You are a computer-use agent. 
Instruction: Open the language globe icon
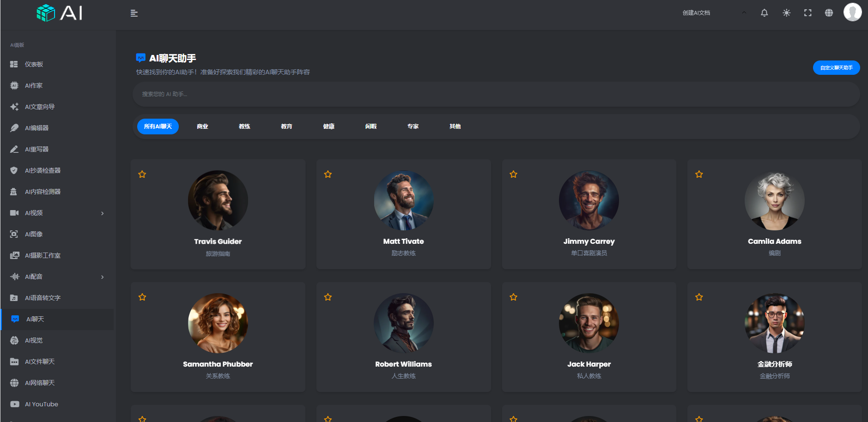click(x=829, y=13)
